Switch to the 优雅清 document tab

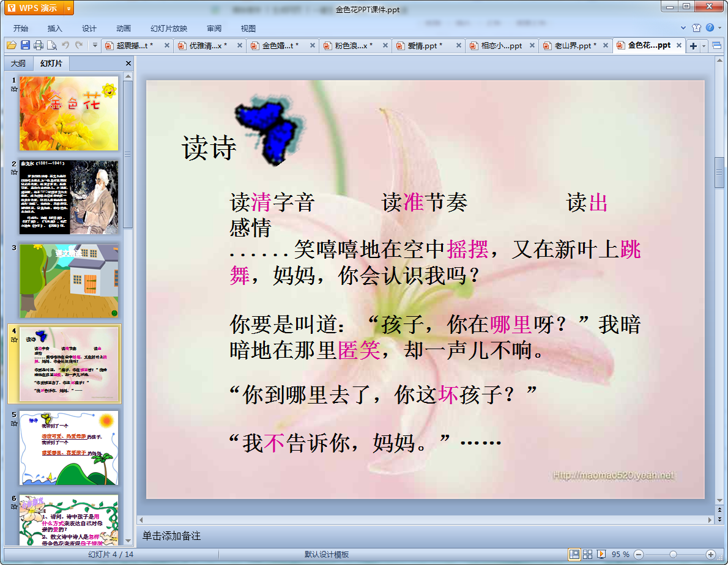pyautogui.click(x=208, y=45)
